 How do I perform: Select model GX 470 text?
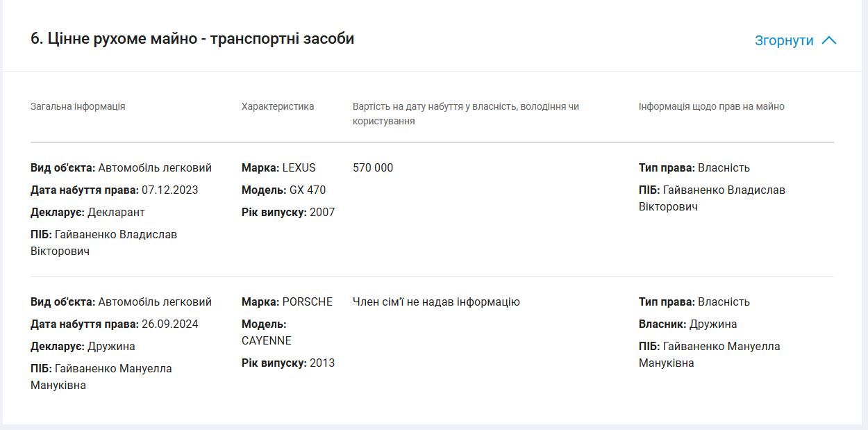(308, 190)
